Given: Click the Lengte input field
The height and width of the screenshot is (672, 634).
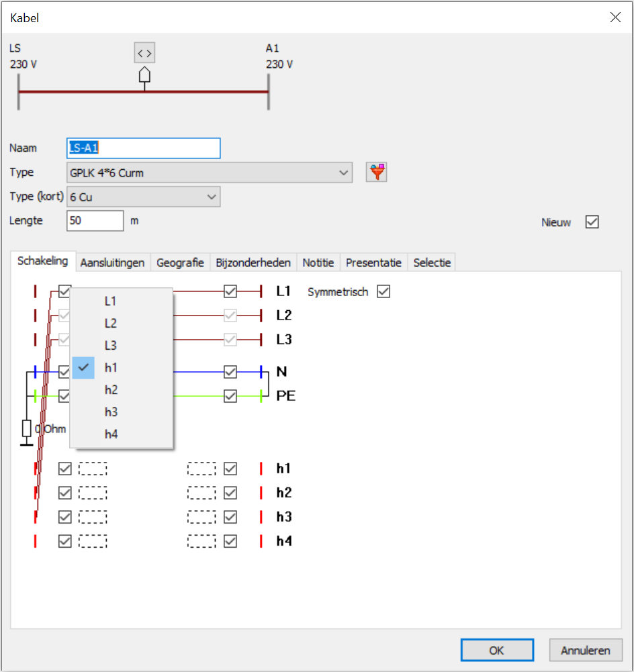Looking at the screenshot, I should (x=95, y=221).
